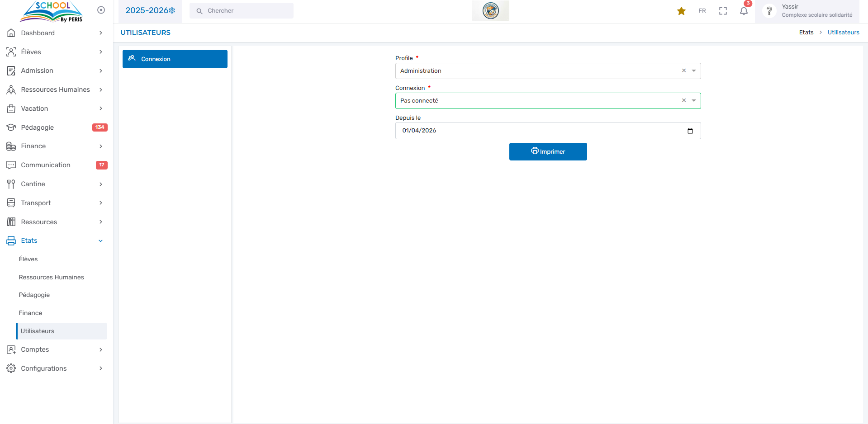Clear the Administration profile selection
Screen dimensions: 868x424
click(x=683, y=71)
